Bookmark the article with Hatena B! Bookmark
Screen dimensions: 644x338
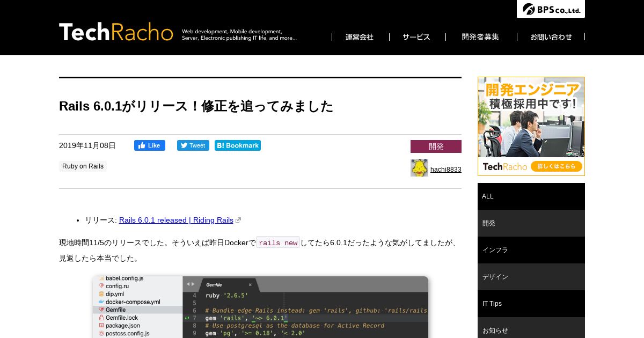pos(238,145)
